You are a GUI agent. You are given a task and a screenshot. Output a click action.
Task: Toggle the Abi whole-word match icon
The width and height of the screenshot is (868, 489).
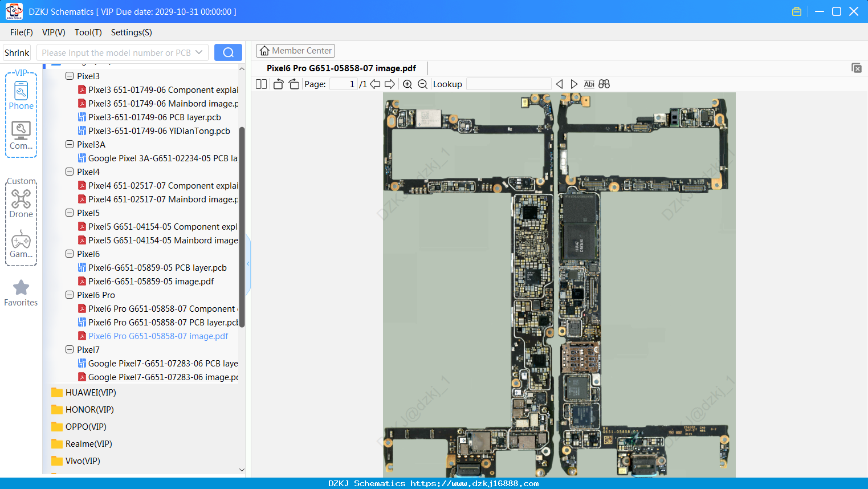coord(589,84)
